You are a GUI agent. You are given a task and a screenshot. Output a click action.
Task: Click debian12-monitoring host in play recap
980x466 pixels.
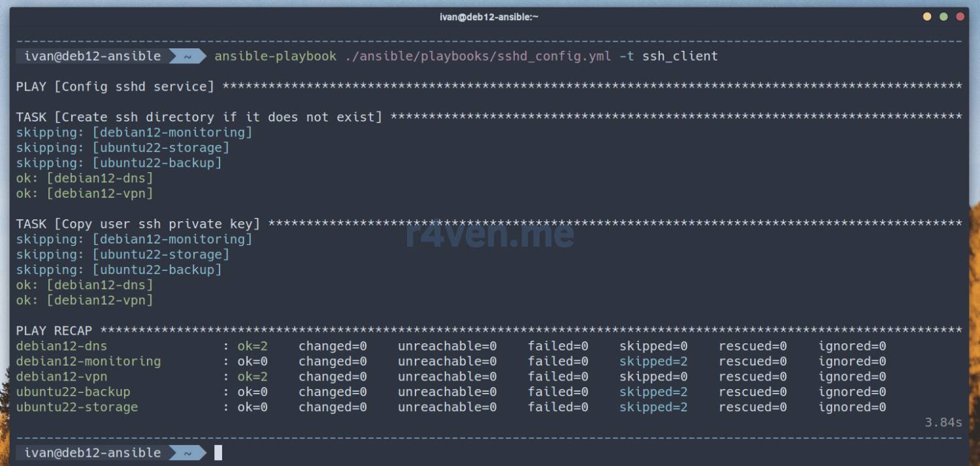click(88, 361)
